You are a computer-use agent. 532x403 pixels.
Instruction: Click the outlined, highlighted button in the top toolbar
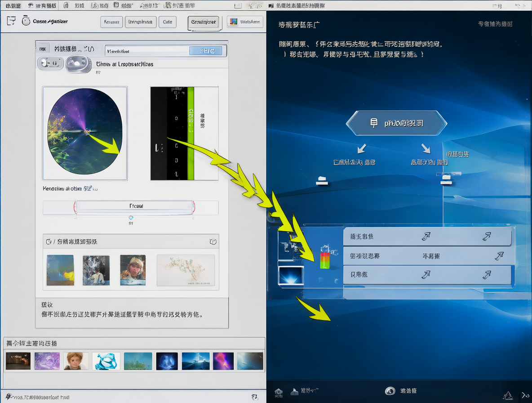pos(204,22)
